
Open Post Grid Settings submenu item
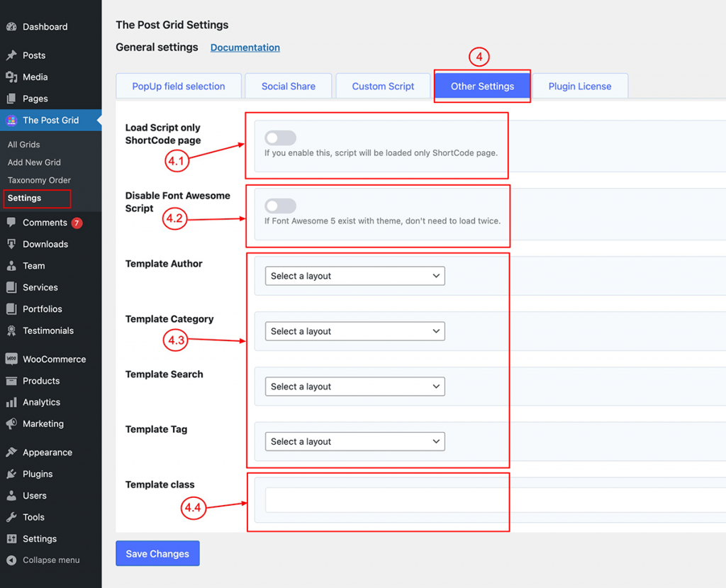click(x=25, y=199)
